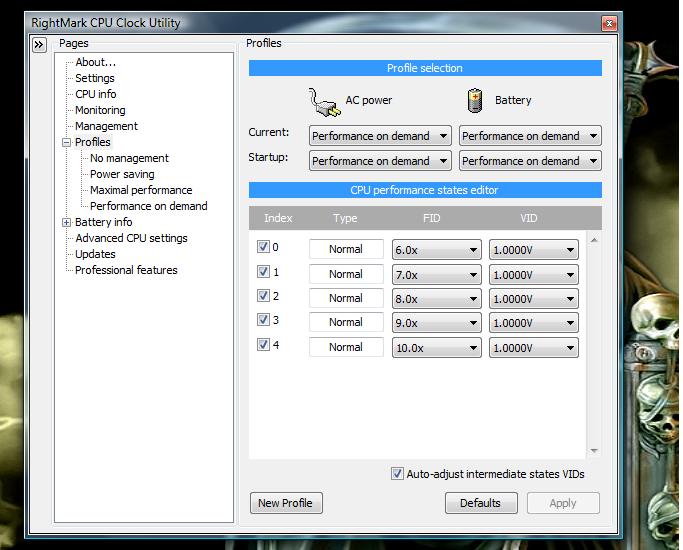Collapse the Profiles tree node
683x550 pixels.
(66, 142)
